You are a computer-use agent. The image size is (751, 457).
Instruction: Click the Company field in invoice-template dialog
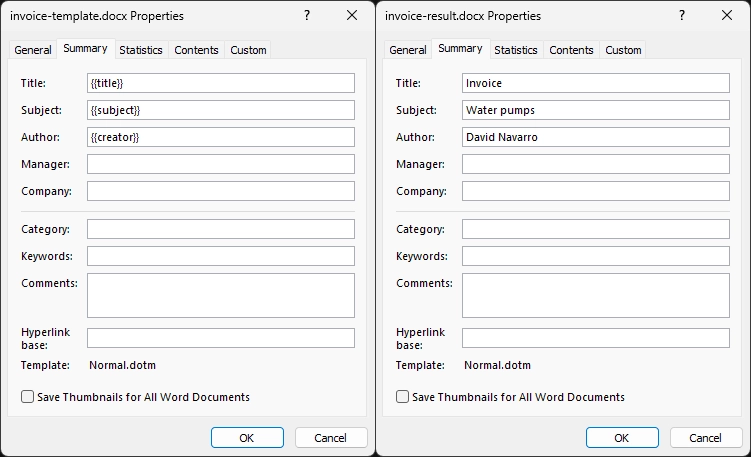click(221, 191)
